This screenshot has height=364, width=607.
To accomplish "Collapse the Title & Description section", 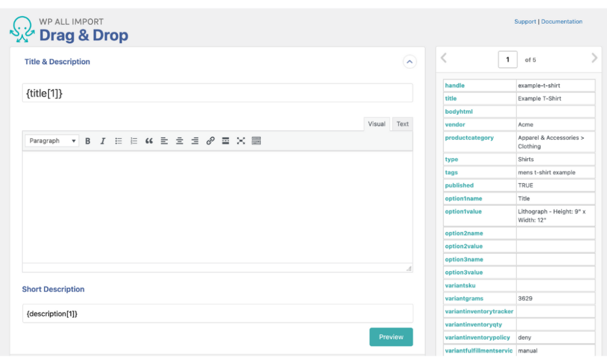I will pos(409,62).
